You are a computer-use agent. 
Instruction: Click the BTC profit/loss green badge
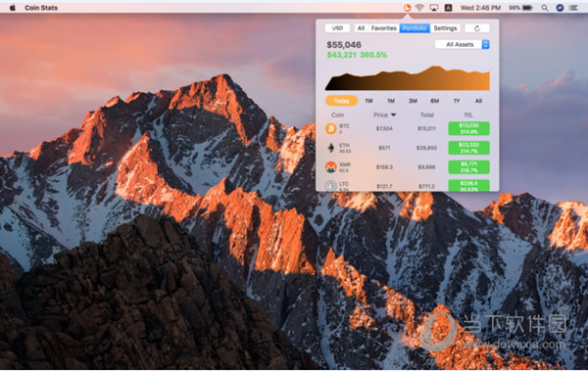(x=468, y=128)
